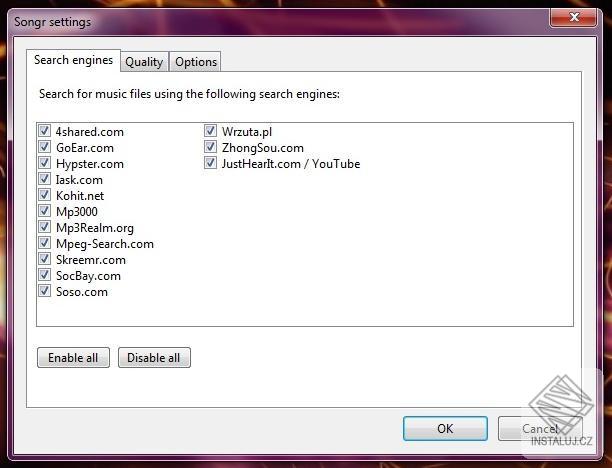Uncheck the Mp3Realm.org checkbox
Viewport: 612px width, 468px height.
pos(44,227)
